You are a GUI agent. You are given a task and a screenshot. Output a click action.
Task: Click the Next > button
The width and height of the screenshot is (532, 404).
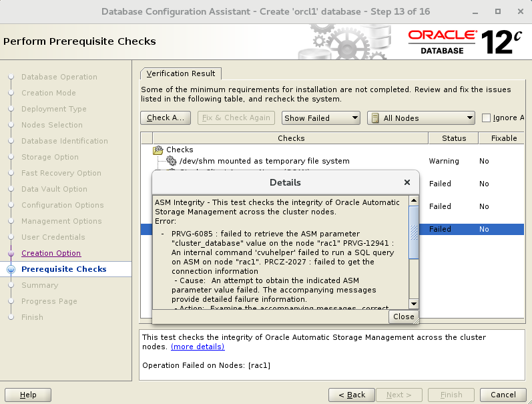(x=399, y=395)
